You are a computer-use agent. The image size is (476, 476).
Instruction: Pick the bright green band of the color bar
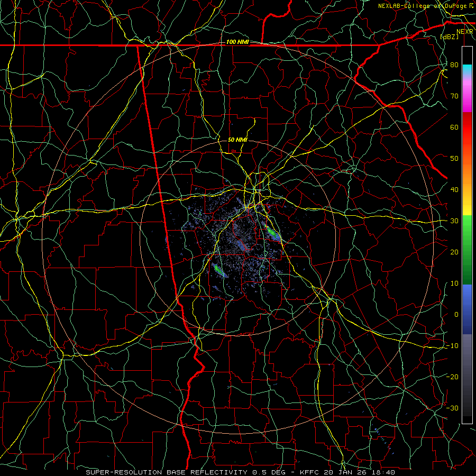click(x=467, y=225)
